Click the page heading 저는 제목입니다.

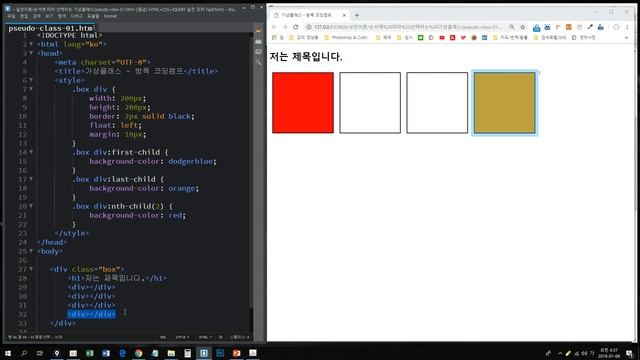tap(306, 57)
